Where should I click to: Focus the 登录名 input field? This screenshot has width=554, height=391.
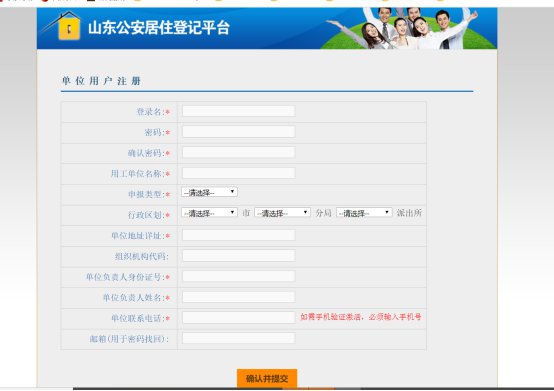[x=238, y=111]
